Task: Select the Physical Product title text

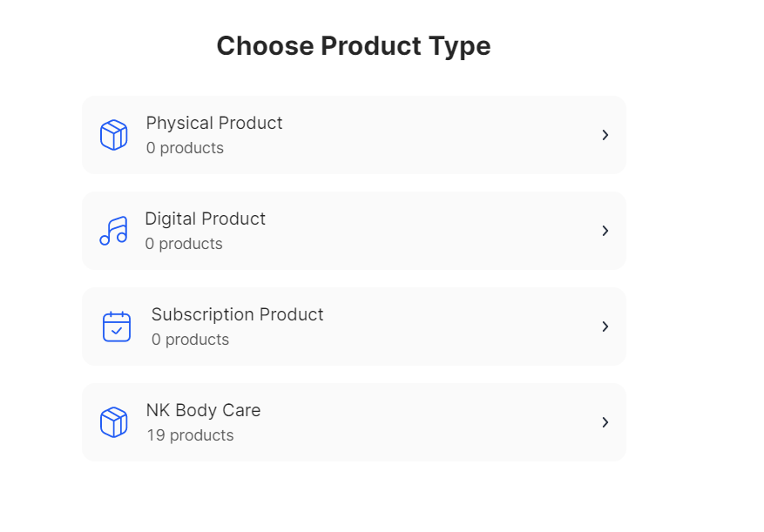Action: pyautogui.click(x=214, y=123)
